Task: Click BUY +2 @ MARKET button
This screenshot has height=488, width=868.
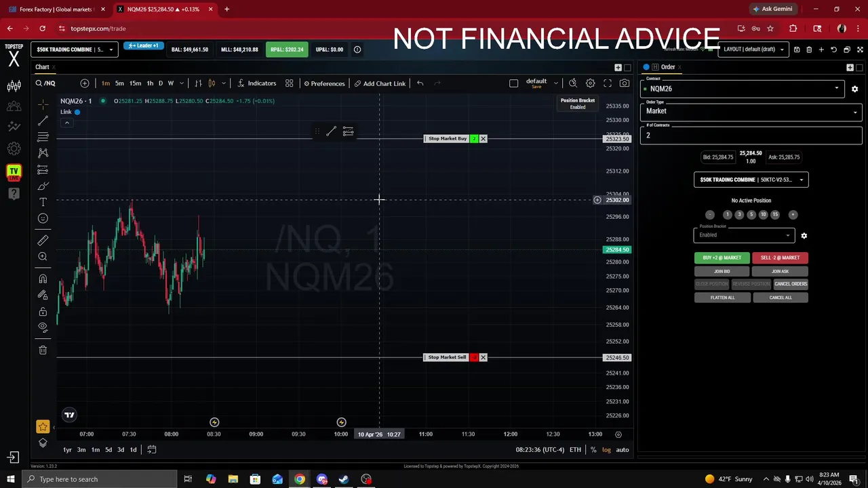Action: point(722,258)
